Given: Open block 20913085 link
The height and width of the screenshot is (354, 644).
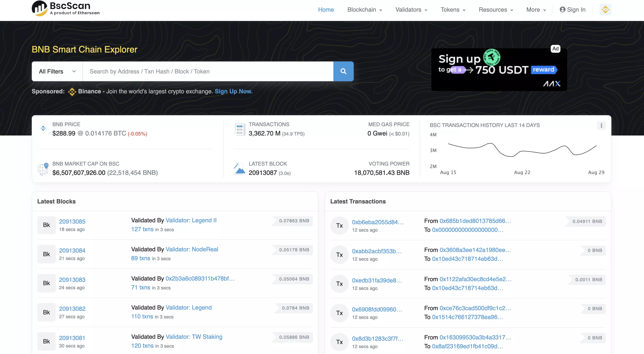Looking at the screenshot, I should pyautogui.click(x=72, y=221).
